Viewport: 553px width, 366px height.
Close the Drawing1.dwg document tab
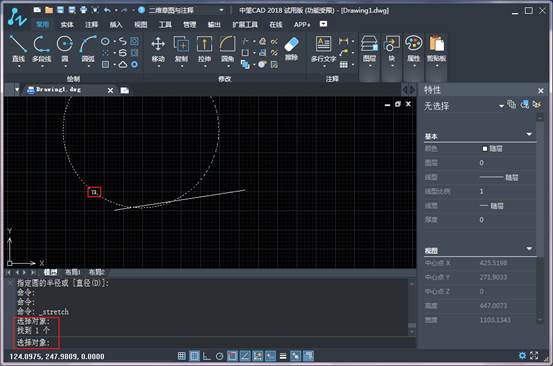pos(110,91)
